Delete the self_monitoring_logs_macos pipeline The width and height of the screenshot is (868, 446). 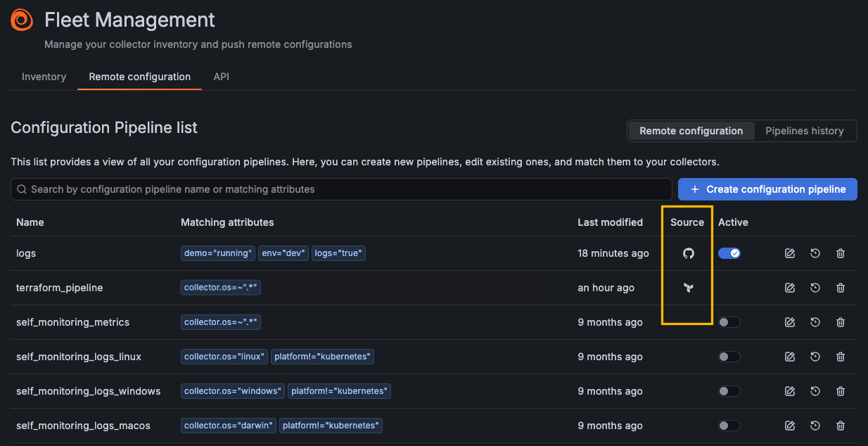pos(840,426)
